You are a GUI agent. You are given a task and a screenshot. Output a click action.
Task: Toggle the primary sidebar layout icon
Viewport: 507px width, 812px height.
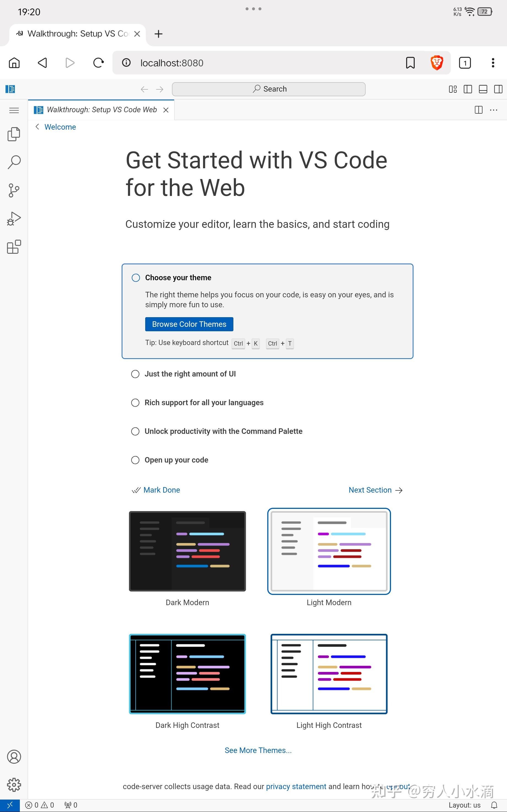[x=467, y=89]
